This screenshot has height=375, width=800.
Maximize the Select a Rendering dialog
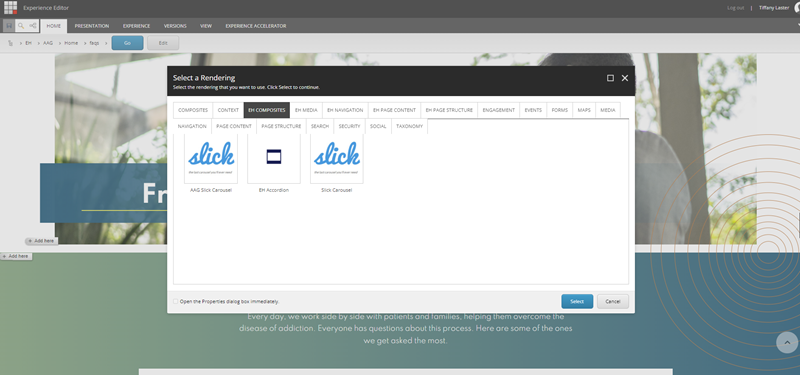610,78
